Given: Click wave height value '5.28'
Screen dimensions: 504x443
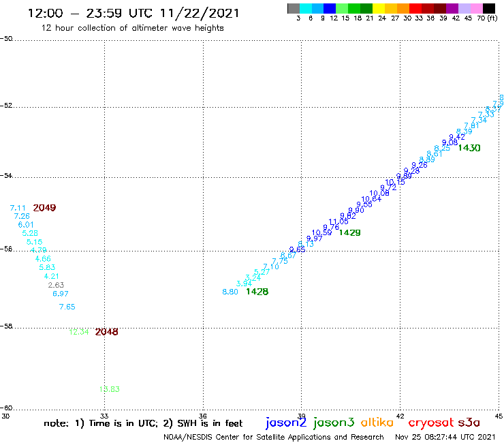Looking at the screenshot, I should coord(30,233).
